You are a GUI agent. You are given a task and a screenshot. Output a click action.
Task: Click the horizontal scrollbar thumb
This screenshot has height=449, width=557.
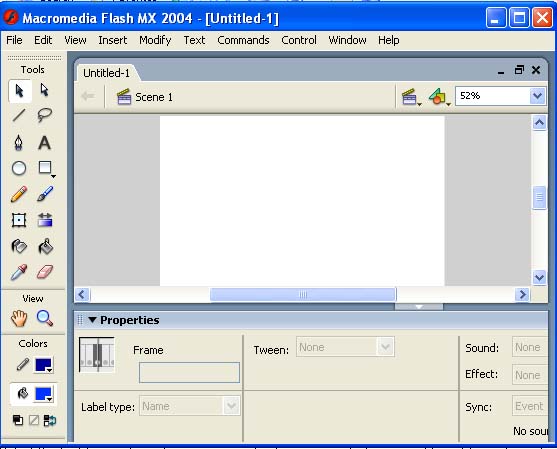pos(303,294)
